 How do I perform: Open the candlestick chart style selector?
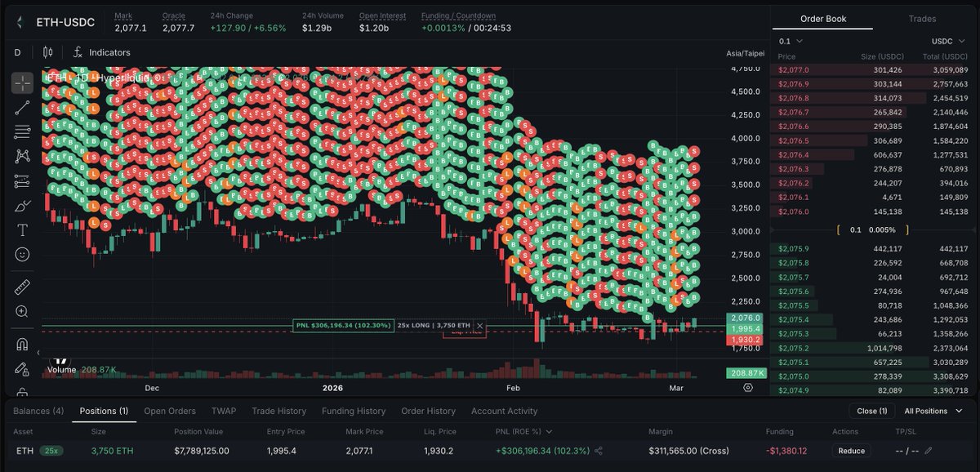pos(47,52)
